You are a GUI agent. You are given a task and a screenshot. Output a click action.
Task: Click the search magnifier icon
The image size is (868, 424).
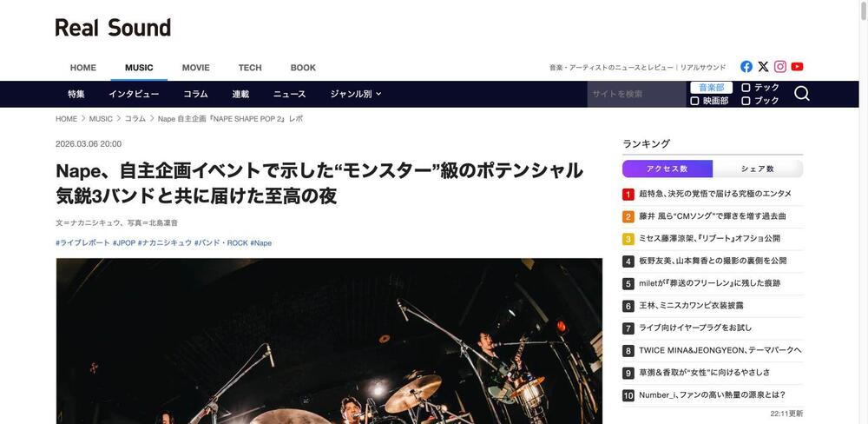[801, 94]
